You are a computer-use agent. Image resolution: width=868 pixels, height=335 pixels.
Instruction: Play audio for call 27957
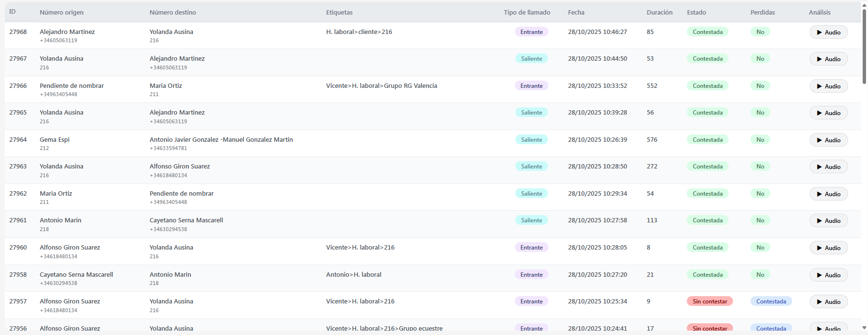pyautogui.click(x=828, y=302)
